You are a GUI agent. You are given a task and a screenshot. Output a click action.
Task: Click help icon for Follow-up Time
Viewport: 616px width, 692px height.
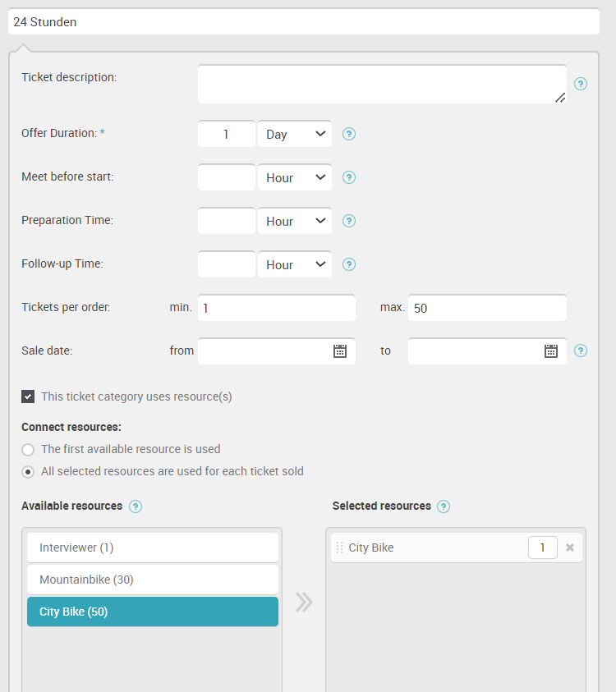(x=349, y=264)
